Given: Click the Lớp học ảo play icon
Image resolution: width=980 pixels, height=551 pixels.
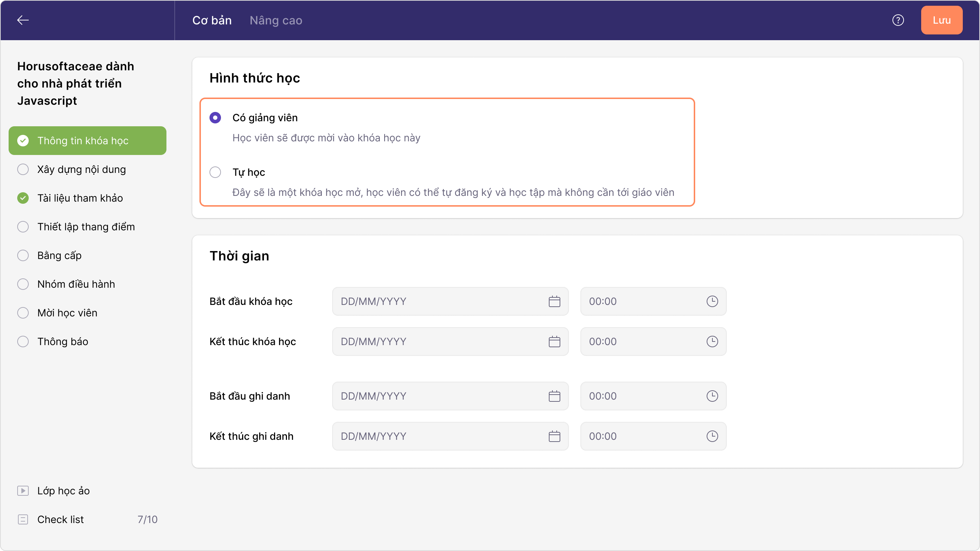Looking at the screenshot, I should coord(23,491).
